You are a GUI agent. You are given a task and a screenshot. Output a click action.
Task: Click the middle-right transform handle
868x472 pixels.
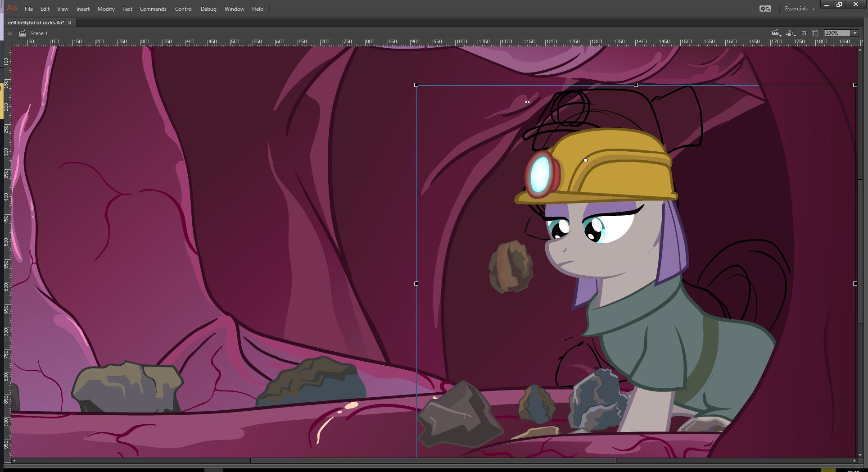tap(855, 284)
